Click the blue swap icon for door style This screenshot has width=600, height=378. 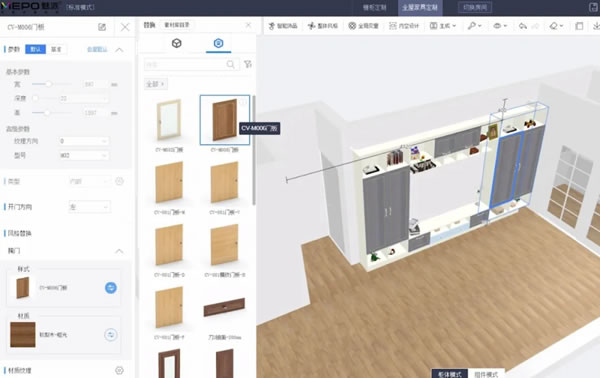tap(111, 288)
